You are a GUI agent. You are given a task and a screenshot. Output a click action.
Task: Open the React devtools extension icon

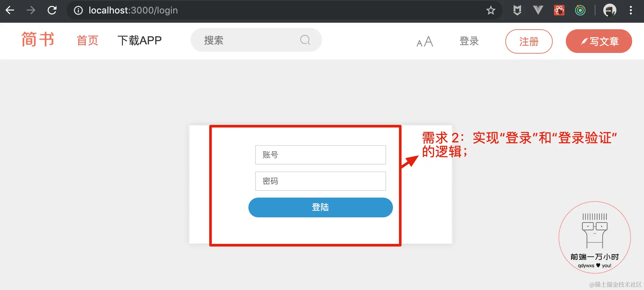tap(559, 10)
